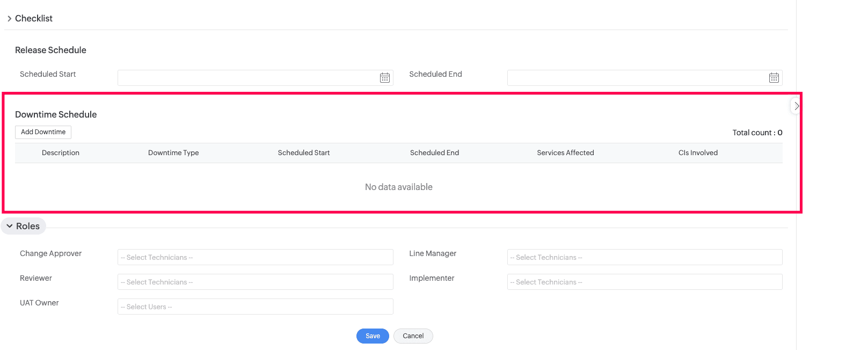Save the release form
Viewport: 868px width, 350px height.
[373, 336]
